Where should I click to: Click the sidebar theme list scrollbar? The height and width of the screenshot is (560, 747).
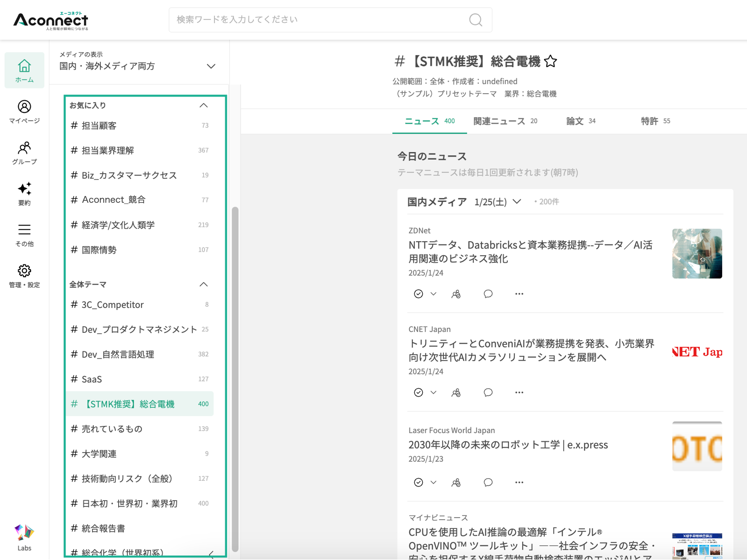[235, 379]
